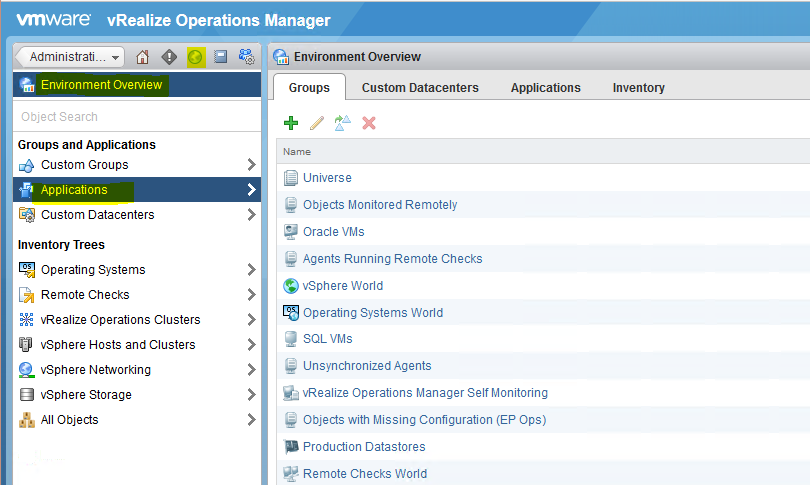This screenshot has height=485, width=810.
Task: Expand Custom Groups chevron arrow
Action: click(251, 165)
